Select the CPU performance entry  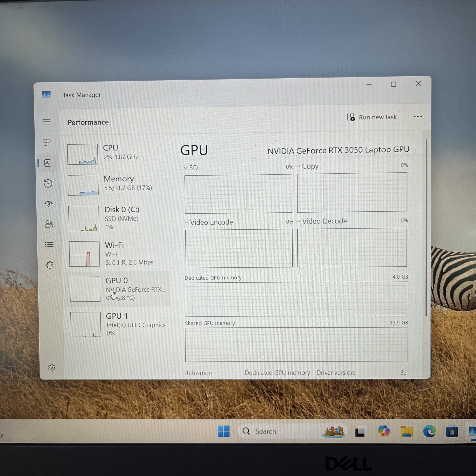coord(117,154)
